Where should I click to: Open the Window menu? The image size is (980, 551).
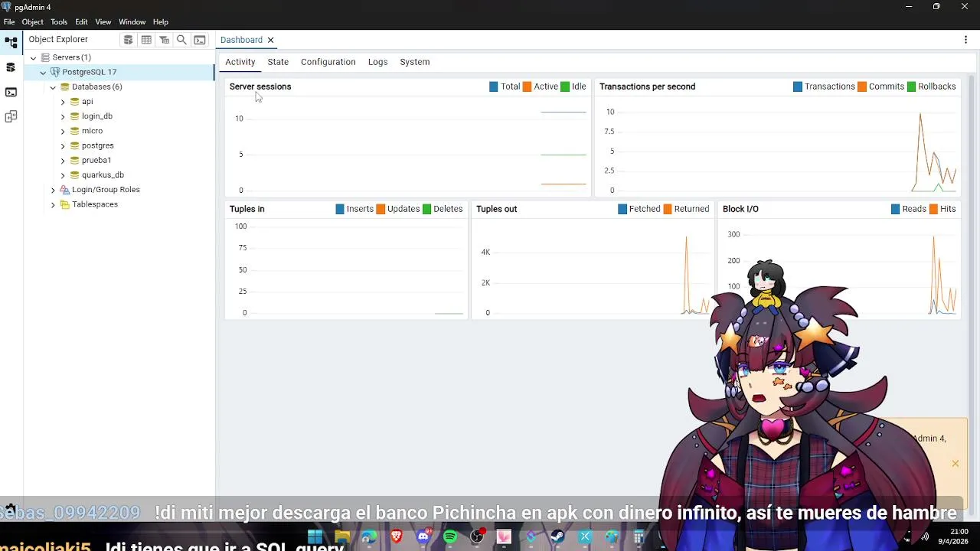coord(132,22)
